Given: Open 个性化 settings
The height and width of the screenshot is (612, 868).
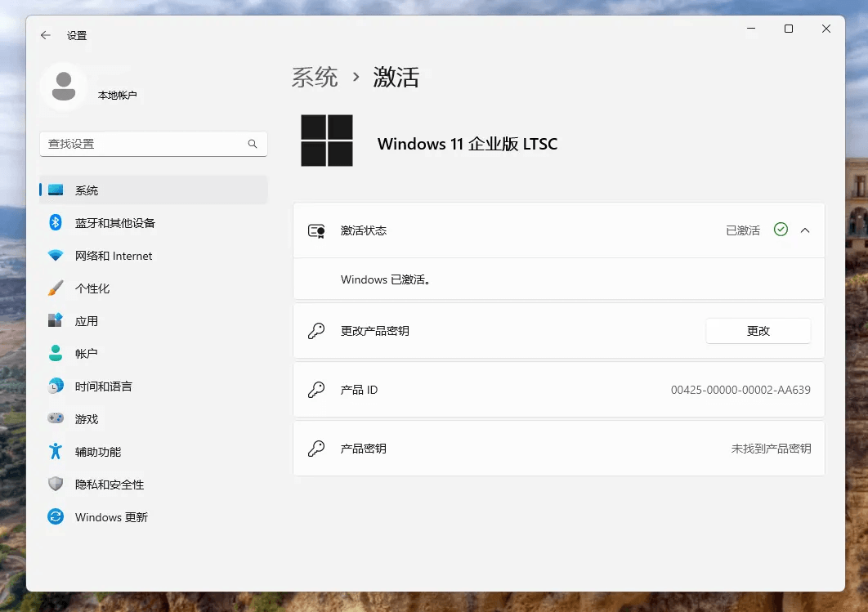Looking at the screenshot, I should 154,288.
